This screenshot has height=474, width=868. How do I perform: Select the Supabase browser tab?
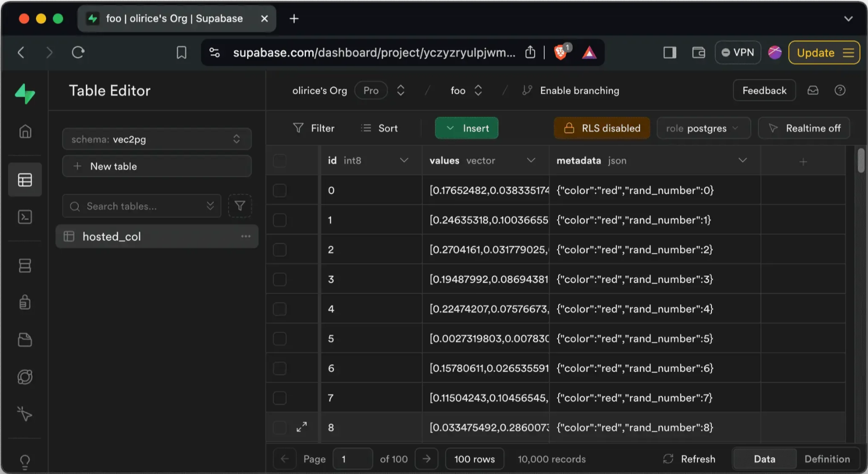click(177, 18)
